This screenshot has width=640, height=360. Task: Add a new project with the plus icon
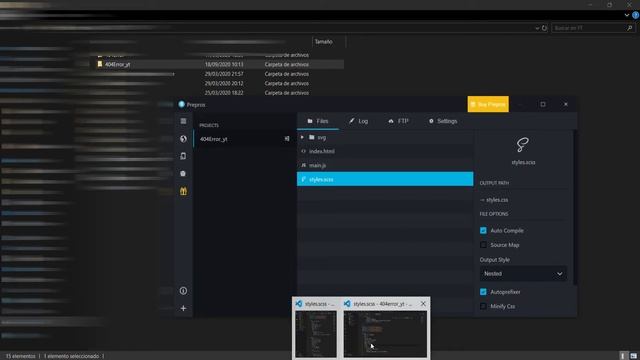[183, 308]
